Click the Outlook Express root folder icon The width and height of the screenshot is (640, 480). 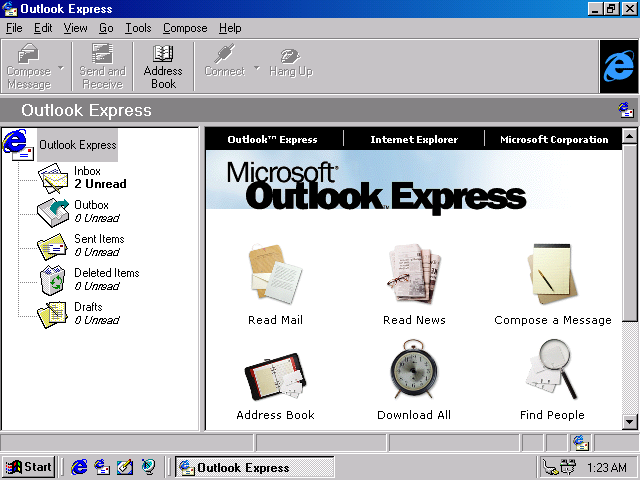click(18, 144)
